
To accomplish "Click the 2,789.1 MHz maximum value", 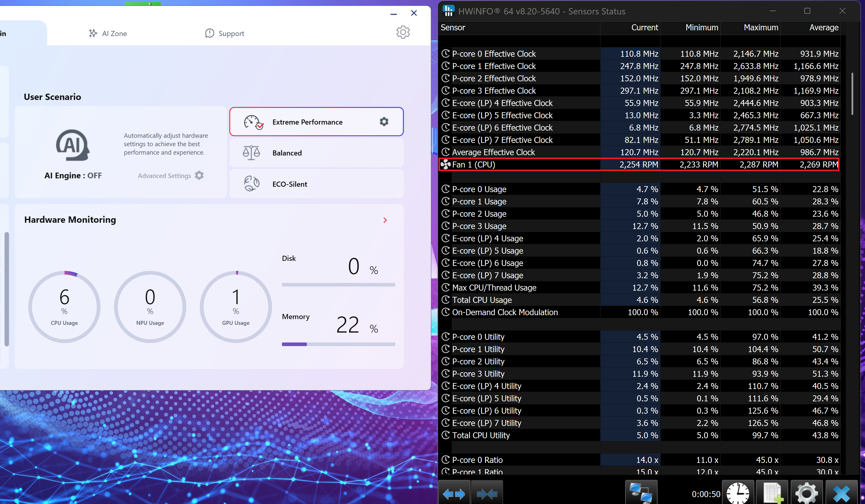I will coord(756,140).
